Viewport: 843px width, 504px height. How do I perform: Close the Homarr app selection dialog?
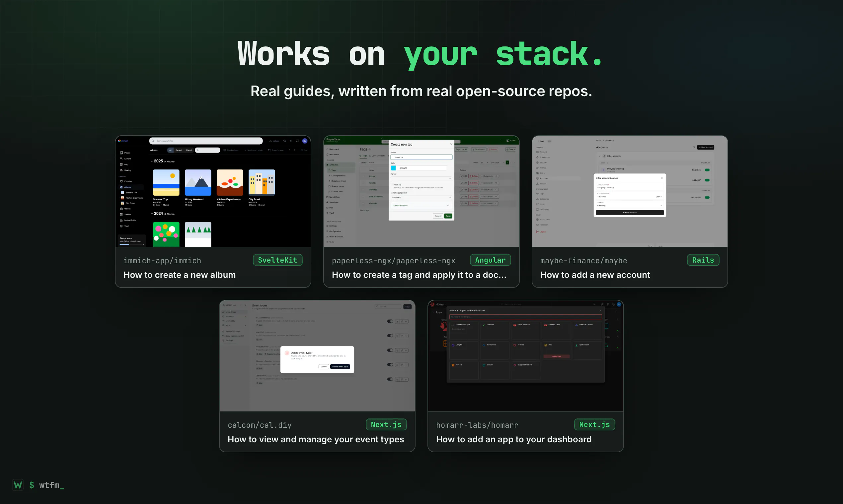[x=600, y=310]
